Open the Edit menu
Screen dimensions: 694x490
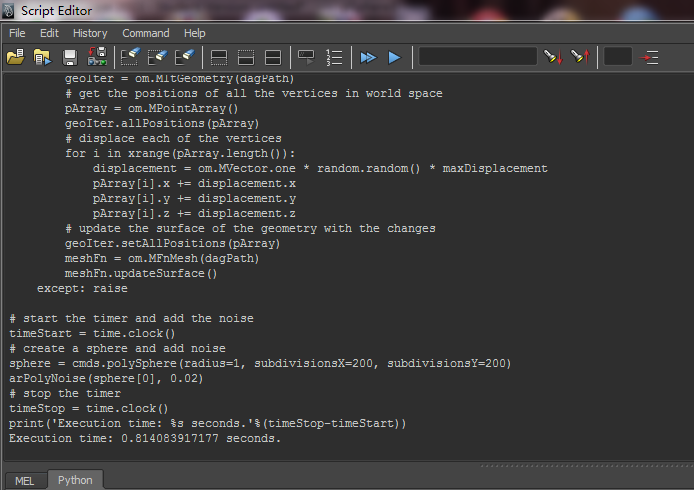tap(49, 33)
